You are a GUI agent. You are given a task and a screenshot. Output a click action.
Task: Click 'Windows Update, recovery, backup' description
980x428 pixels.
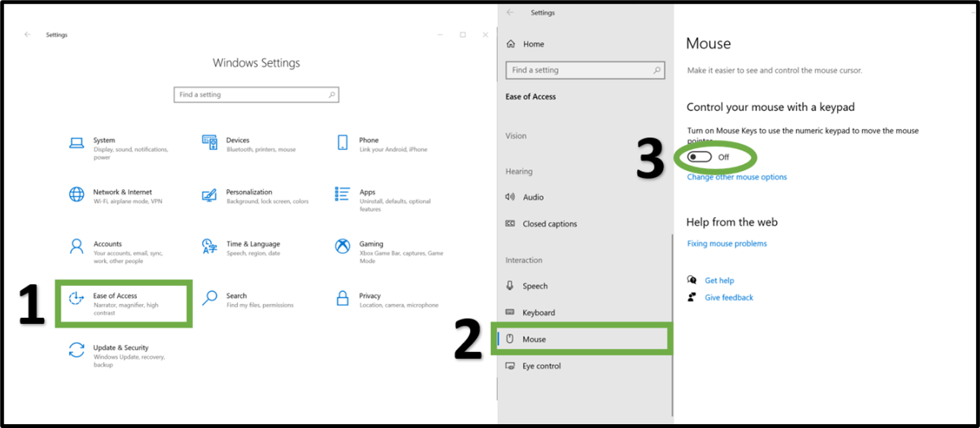click(x=128, y=361)
